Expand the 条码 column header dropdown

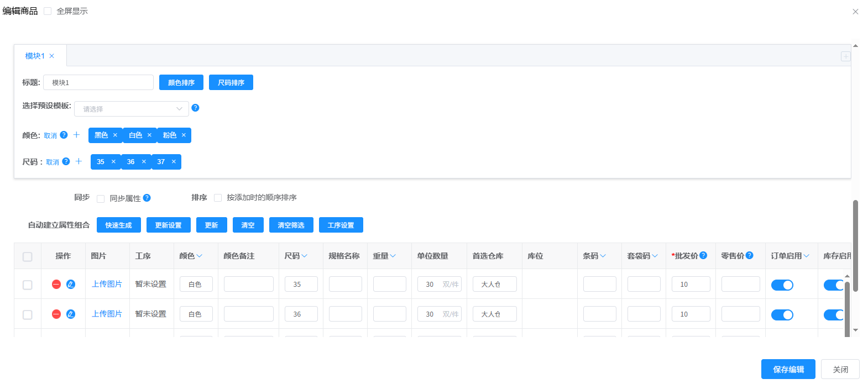tap(603, 256)
